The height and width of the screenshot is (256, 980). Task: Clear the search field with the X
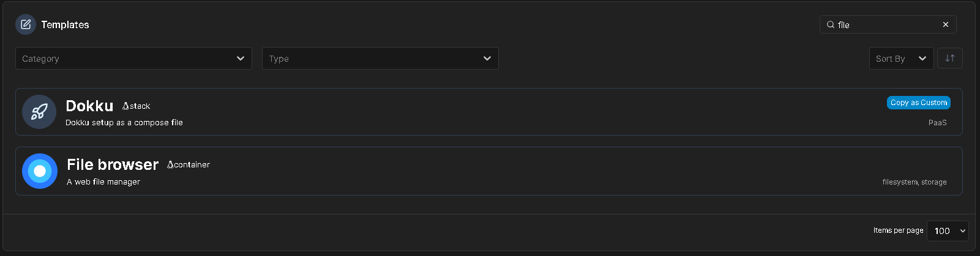(x=946, y=24)
